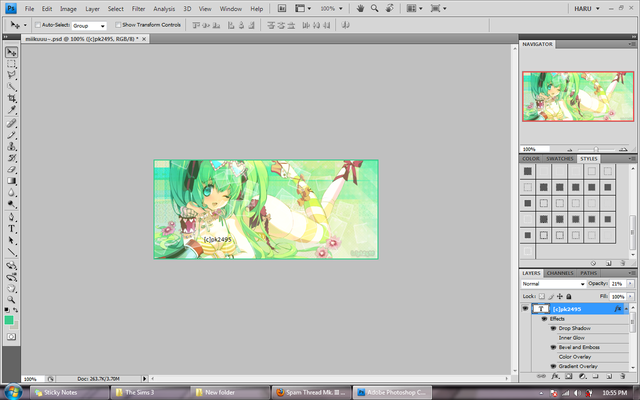Viewport: 640px width, 400px height.
Task: Open the Layer menu
Action: click(x=92, y=9)
